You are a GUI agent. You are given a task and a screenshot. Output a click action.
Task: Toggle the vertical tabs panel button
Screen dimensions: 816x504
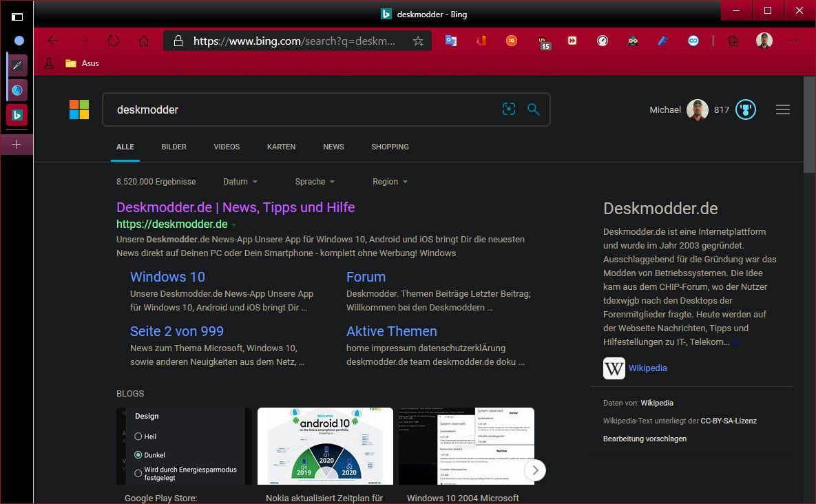pos(17,17)
